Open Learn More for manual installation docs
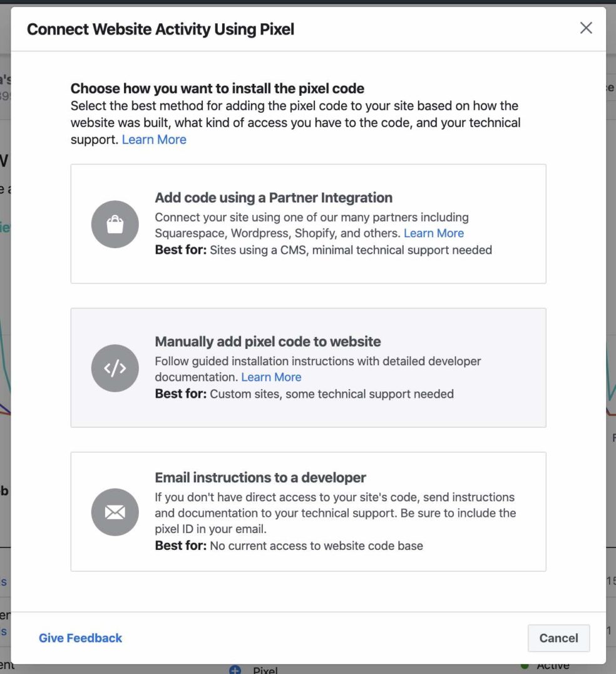Image resolution: width=616 pixels, height=674 pixels. (271, 376)
